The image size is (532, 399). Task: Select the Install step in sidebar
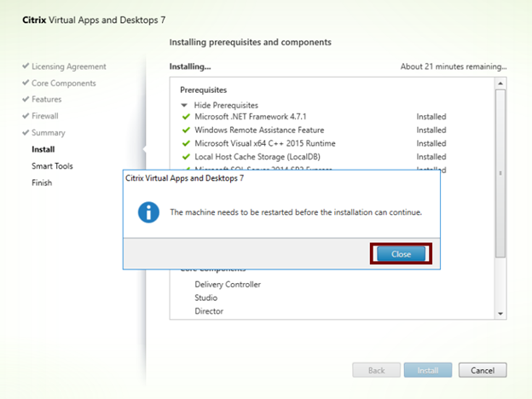click(43, 149)
